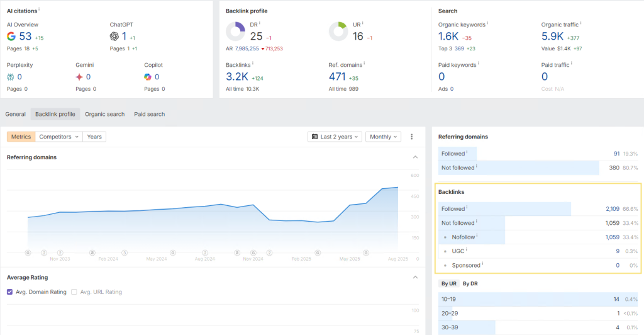Uncheck the Avg. Domain Rating checkbox
The width and height of the screenshot is (644, 335).
point(10,292)
